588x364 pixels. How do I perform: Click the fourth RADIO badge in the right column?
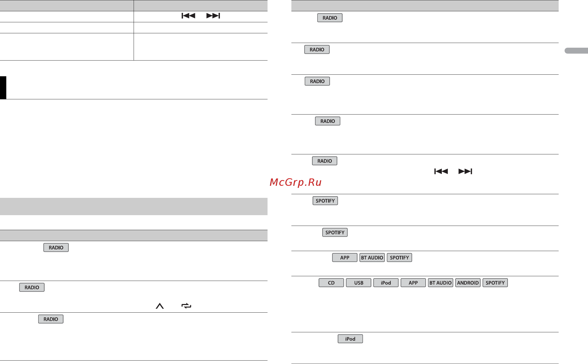tap(328, 121)
